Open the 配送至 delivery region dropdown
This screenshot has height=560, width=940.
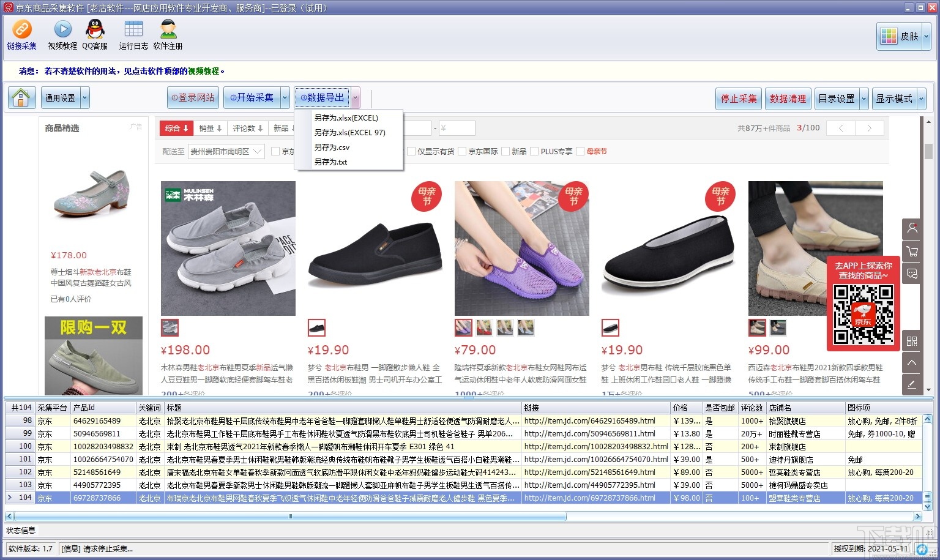(x=226, y=151)
